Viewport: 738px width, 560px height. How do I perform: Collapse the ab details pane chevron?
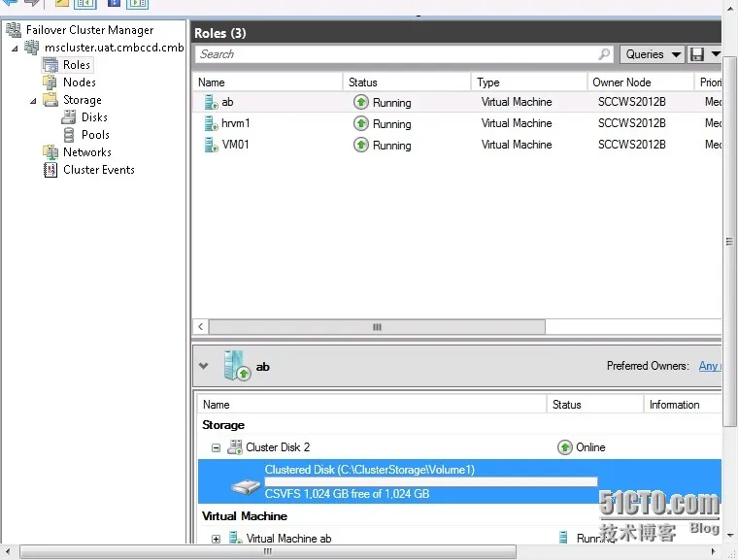[x=203, y=366]
